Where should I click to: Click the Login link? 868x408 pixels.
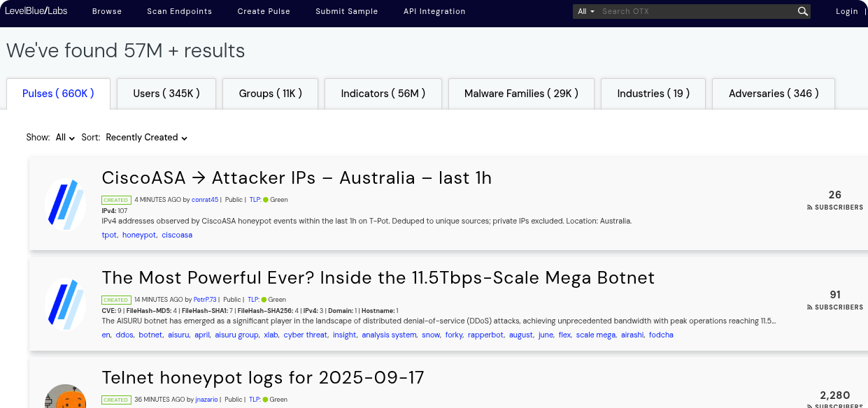pyautogui.click(x=846, y=11)
